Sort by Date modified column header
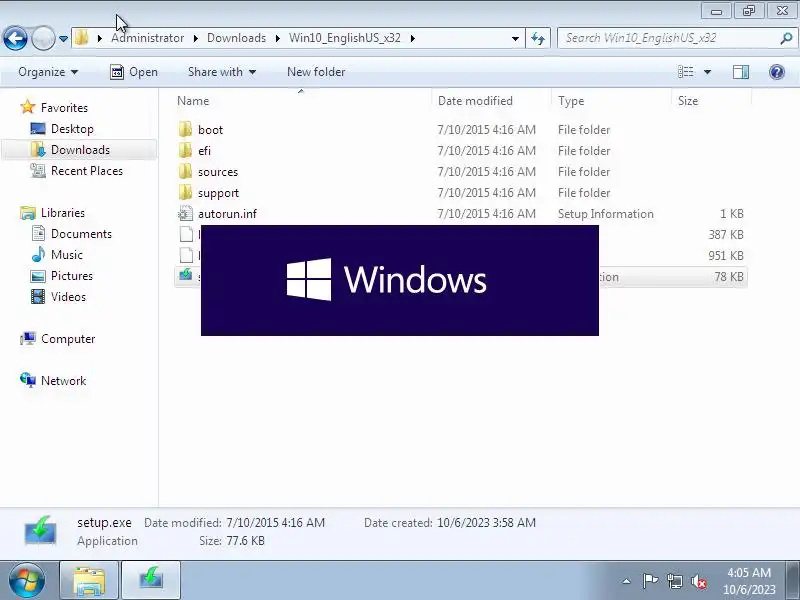 tap(475, 101)
